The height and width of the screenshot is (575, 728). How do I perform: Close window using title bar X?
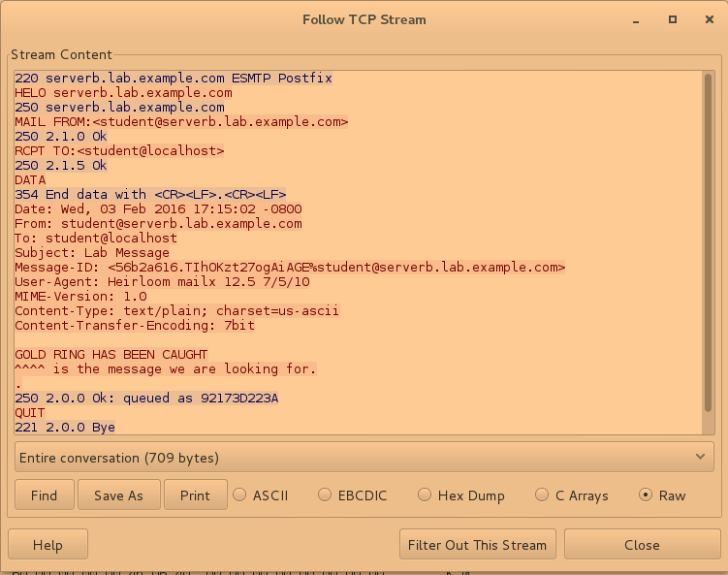point(707,19)
